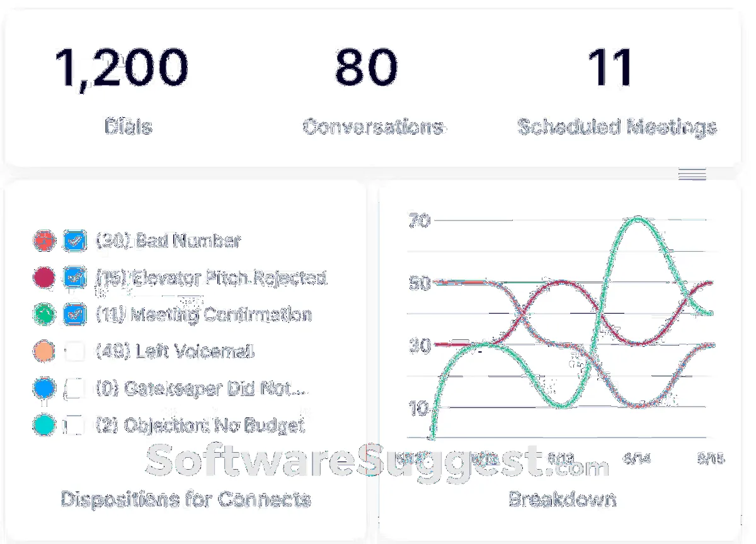Uncheck the Meeting Confirmation checkbox
This screenshot has width=756, height=544.
[x=75, y=314]
